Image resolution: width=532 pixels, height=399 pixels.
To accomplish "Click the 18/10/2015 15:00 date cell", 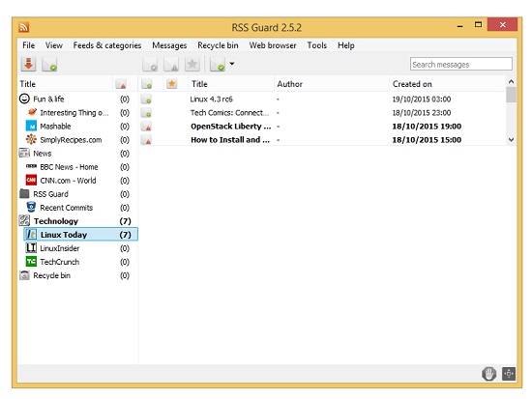I will click(x=427, y=140).
